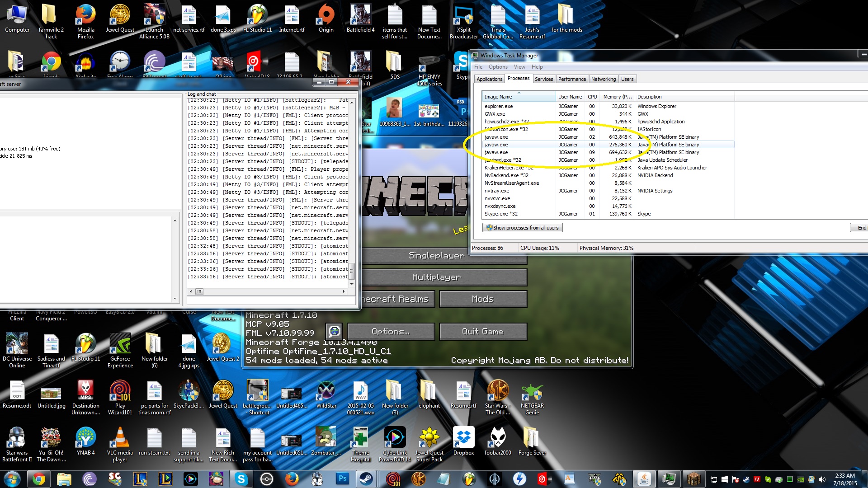Click the Multiplayer button in Minecraft

[436, 277]
